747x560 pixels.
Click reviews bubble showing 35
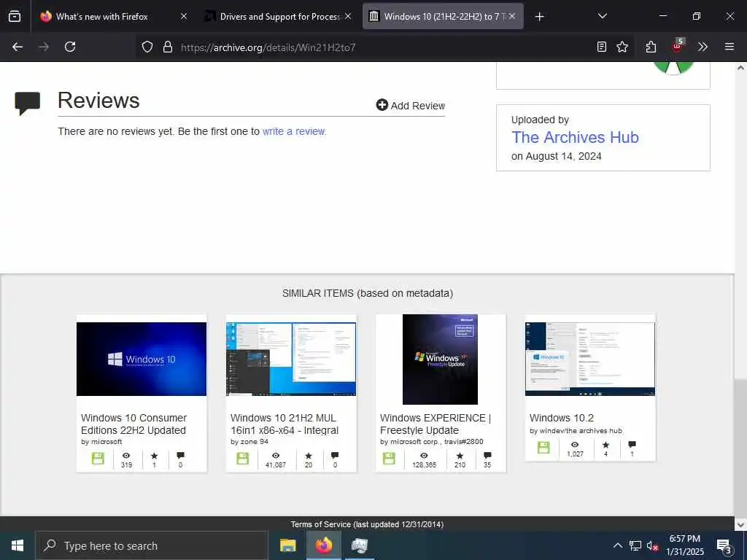pos(487,456)
